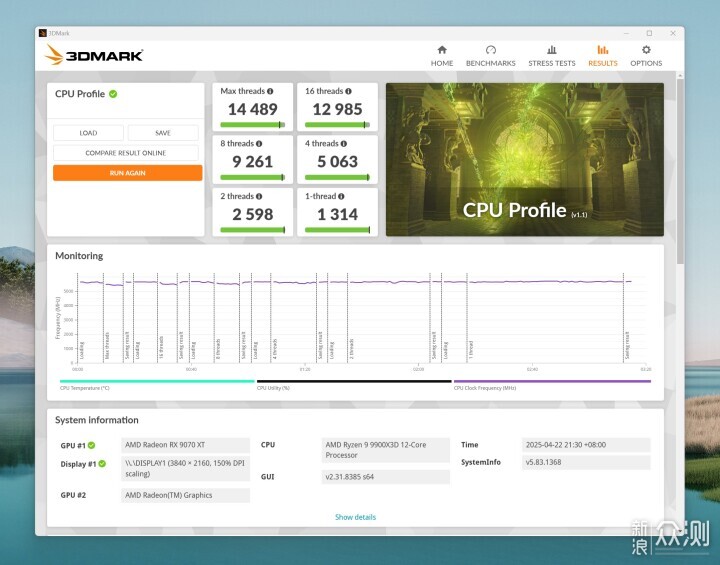Click the home house icon

[x=442, y=50]
